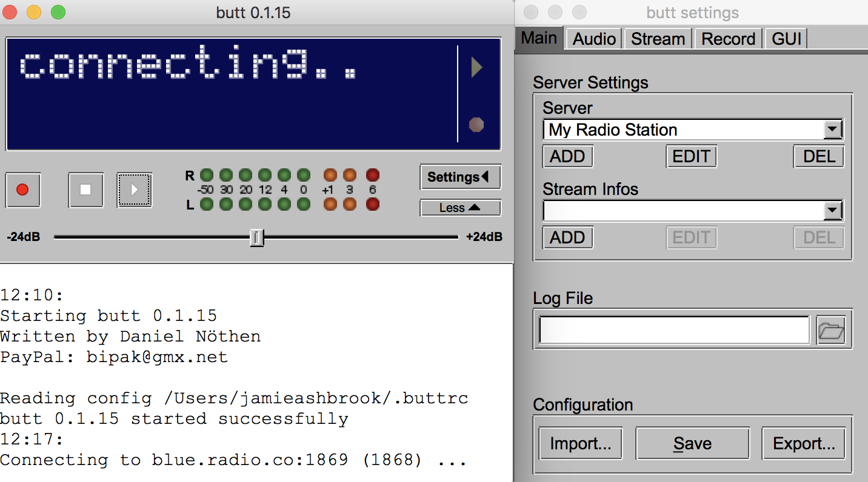Click the +24dB gain label
868x482 pixels.
(x=484, y=237)
